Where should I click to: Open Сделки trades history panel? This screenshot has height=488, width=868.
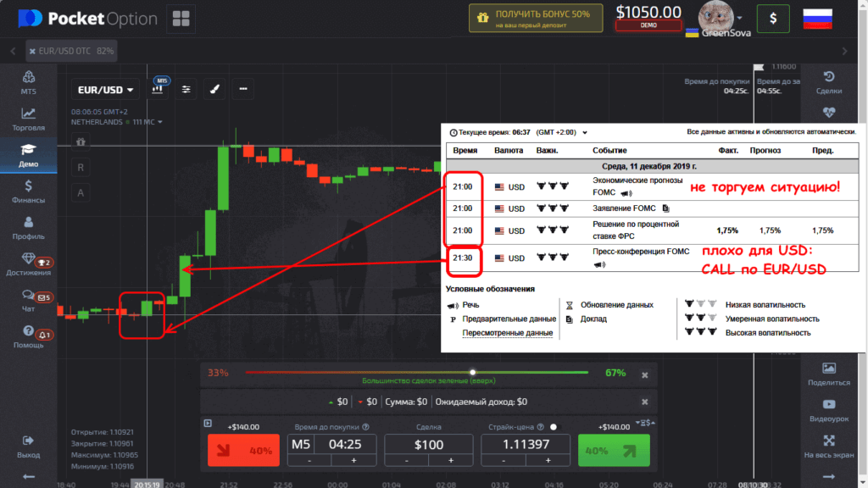coord(829,82)
